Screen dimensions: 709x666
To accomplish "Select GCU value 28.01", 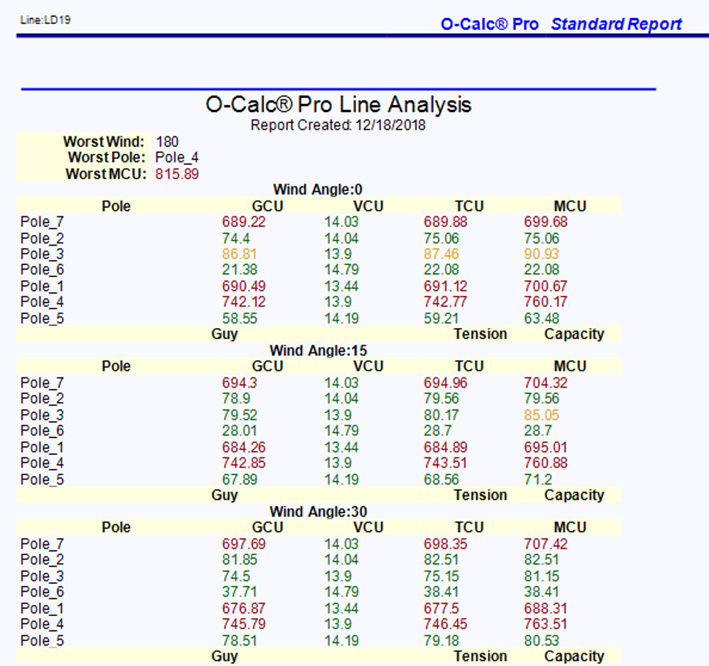I will point(239,430).
